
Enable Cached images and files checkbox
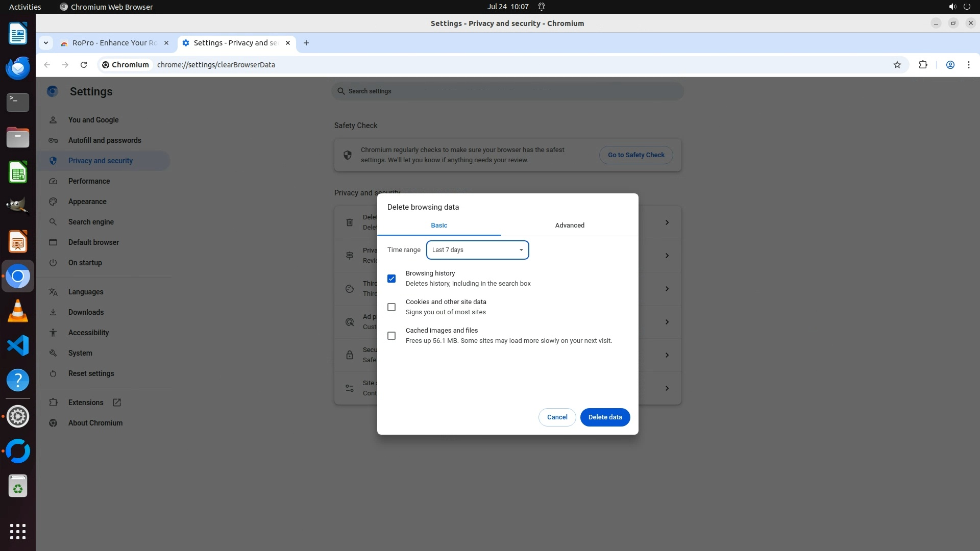click(x=391, y=336)
